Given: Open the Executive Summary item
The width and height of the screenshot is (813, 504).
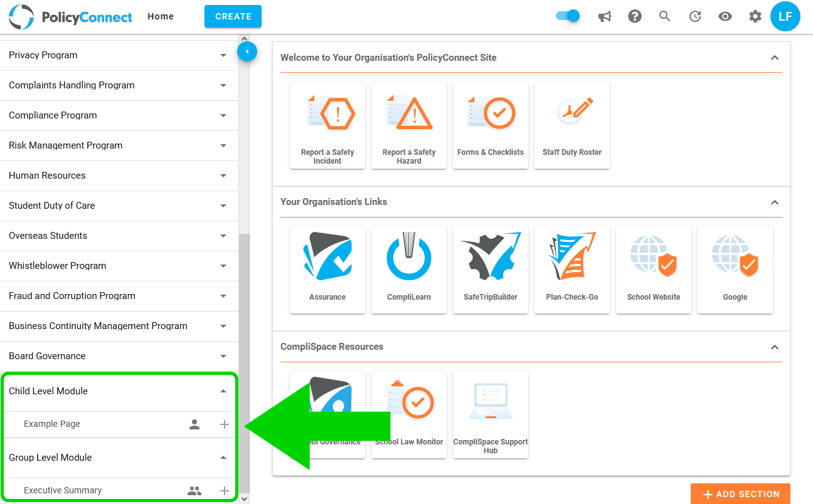Looking at the screenshot, I should [x=63, y=491].
